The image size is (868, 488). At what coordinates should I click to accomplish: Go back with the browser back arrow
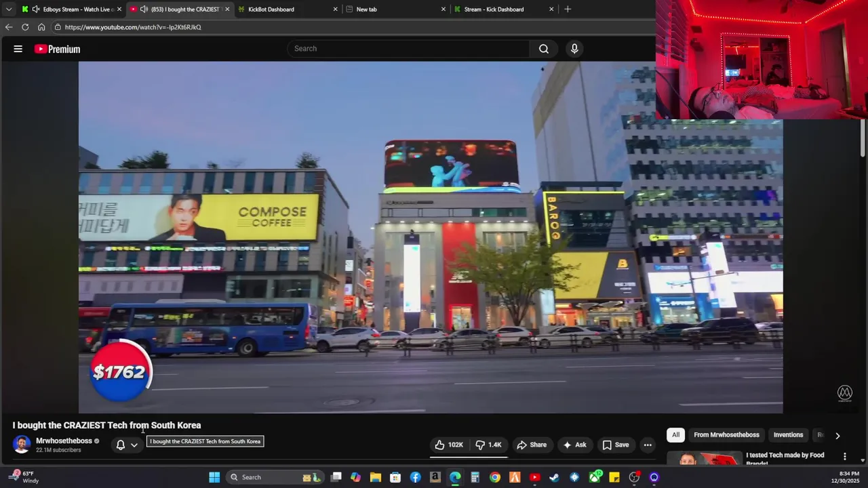8,27
